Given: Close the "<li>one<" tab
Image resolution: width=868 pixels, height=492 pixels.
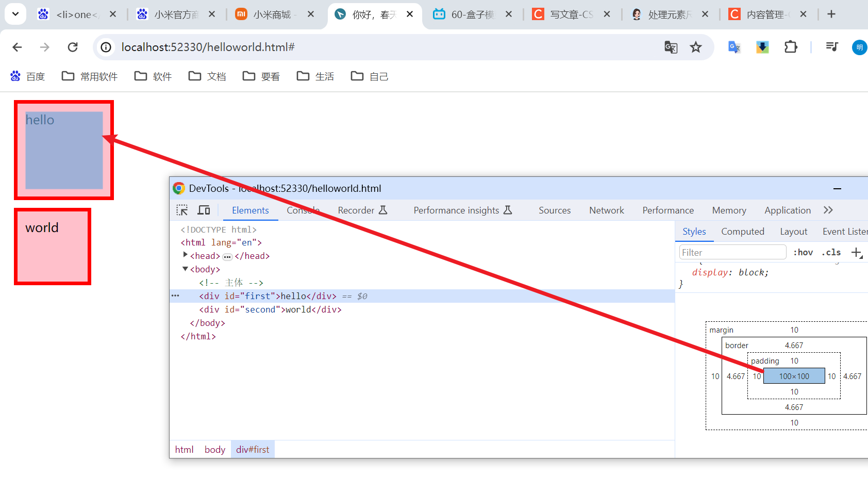Looking at the screenshot, I should pyautogui.click(x=113, y=14).
